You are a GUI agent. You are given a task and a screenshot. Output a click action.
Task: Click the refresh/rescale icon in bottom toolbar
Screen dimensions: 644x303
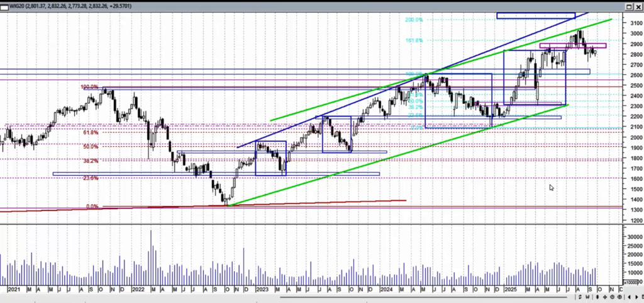tap(580, 297)
